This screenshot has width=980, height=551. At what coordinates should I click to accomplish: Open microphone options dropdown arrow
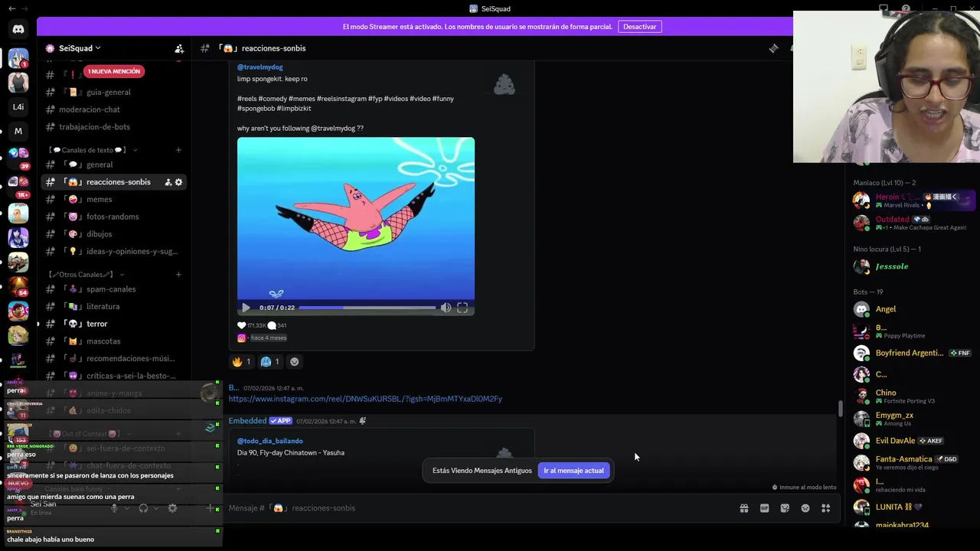coord(126,508)
